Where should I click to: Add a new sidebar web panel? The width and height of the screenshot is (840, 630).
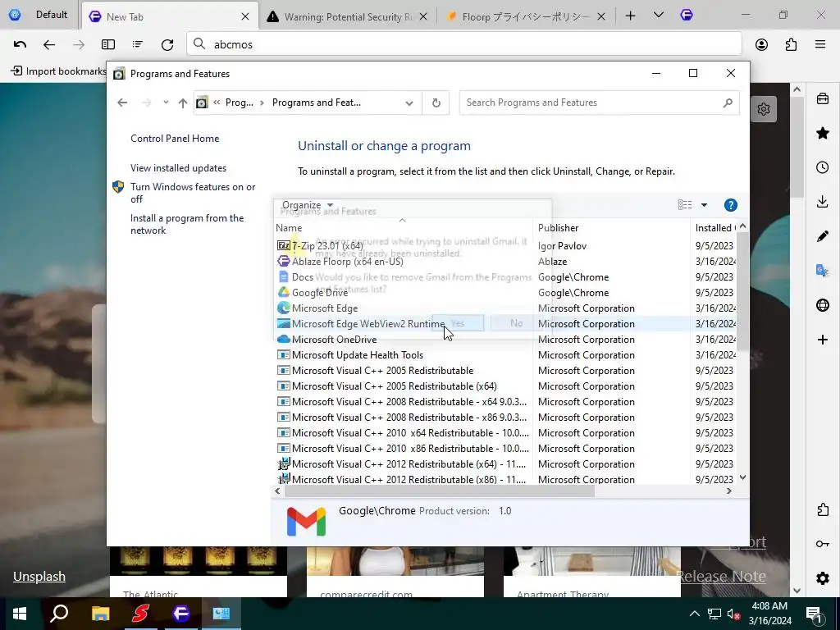coord(822,339)
